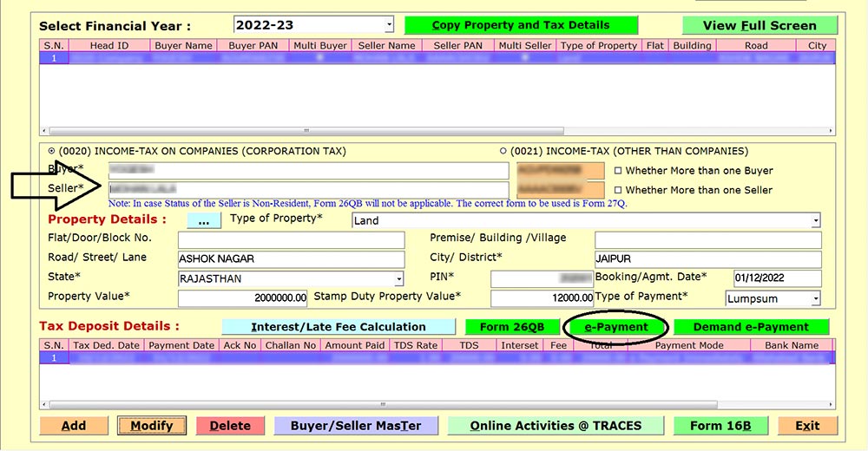This screenshot has width=868, height=451.
Task: Click the Bank Name column header
Action: 792,345
